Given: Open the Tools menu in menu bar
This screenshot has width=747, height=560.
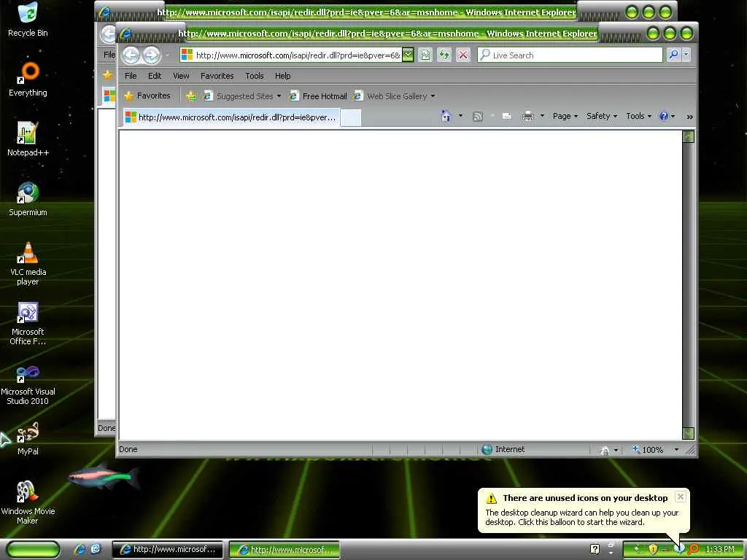Looking at the screenshot, I should pyautogui.click(x=255, y=76).
